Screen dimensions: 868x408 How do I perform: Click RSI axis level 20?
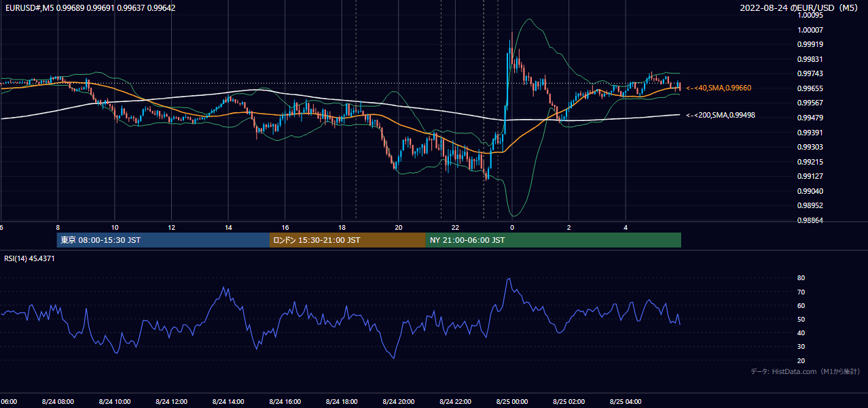click(x=801, y=360)
